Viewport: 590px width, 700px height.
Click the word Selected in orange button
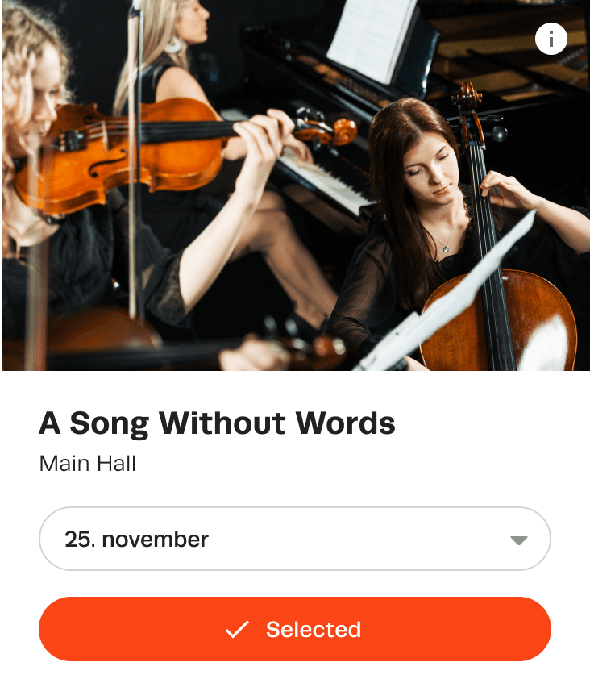pyautogui.click(x=314, y=630)
